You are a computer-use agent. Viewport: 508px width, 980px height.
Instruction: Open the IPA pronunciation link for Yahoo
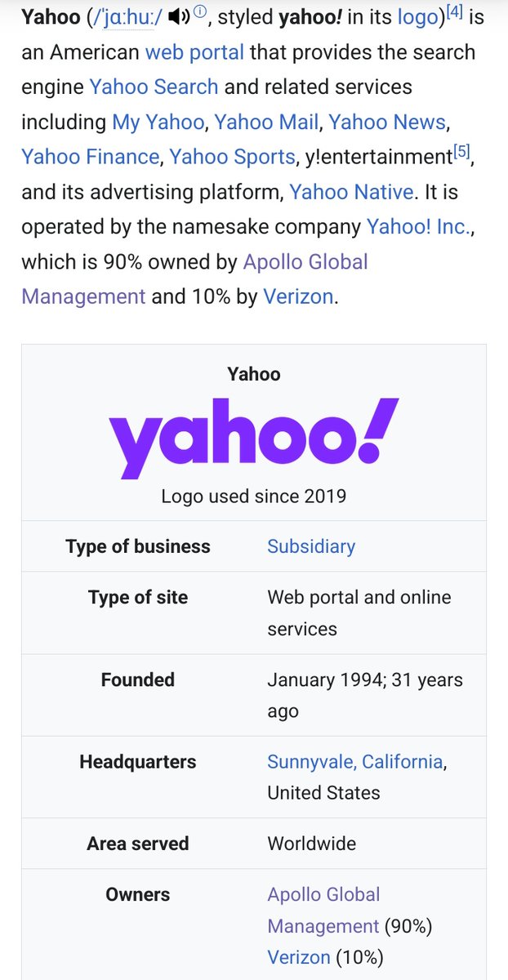tap(129, 17)
